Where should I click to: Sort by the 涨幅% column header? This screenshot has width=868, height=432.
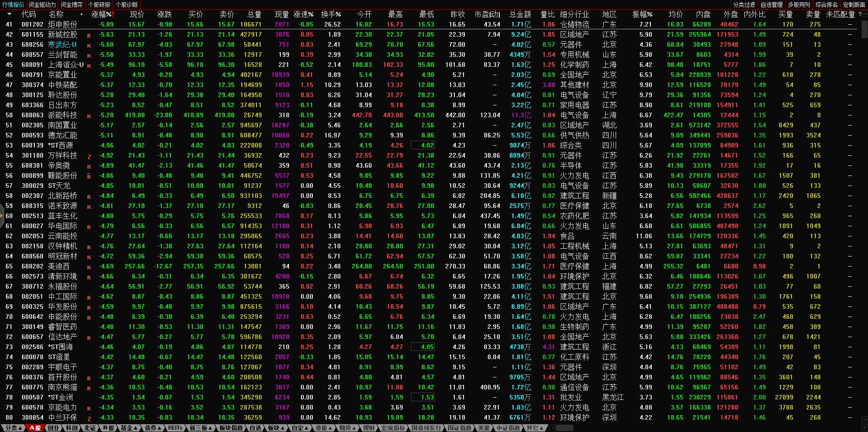coord(101,14)
